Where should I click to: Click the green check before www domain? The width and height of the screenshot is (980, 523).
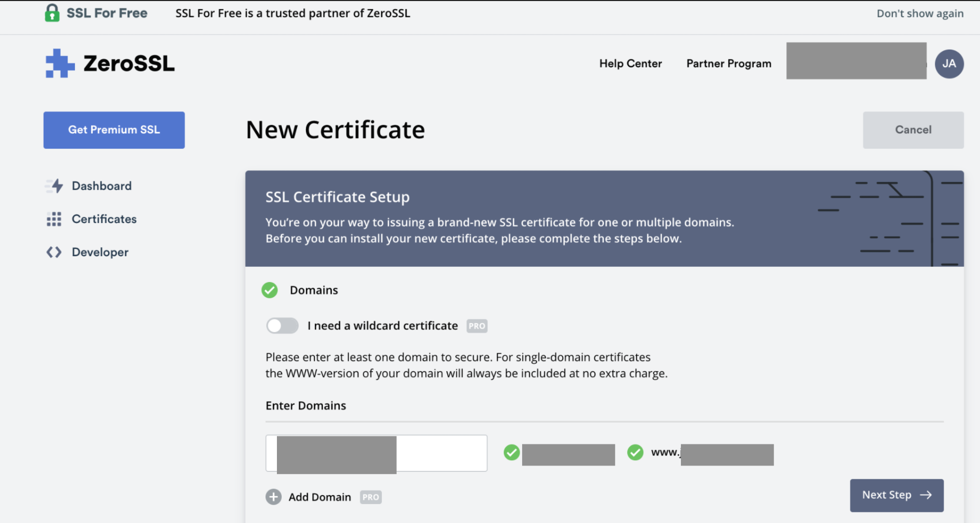[635, 452]
